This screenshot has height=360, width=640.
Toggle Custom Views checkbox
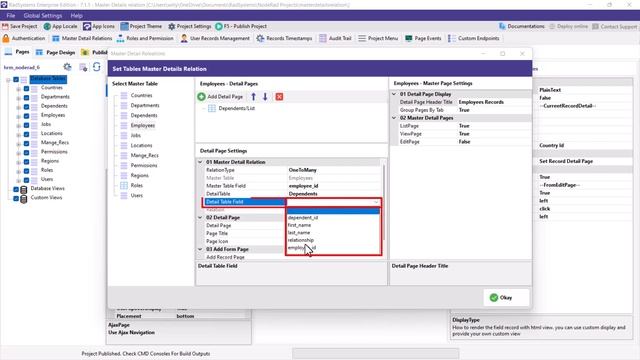tap(16, 198)
